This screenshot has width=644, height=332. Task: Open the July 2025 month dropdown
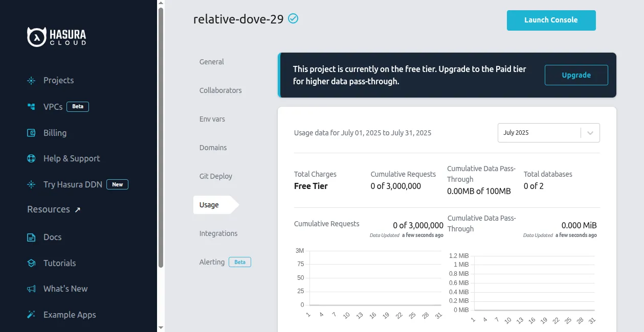548,133
